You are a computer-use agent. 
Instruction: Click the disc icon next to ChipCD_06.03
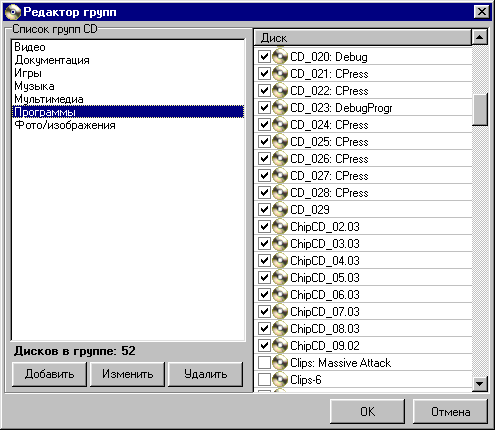(x=280, y=295)
